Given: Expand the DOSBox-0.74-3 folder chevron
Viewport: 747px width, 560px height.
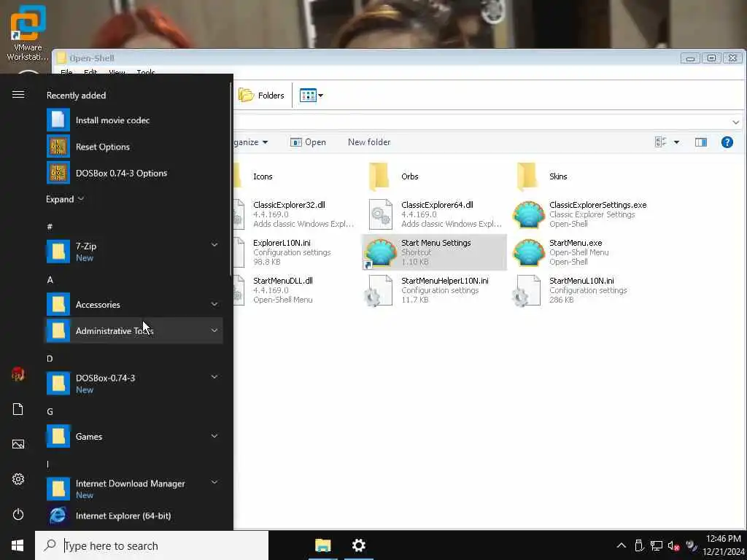Looking at the screenshot, I should pos(214,377).
